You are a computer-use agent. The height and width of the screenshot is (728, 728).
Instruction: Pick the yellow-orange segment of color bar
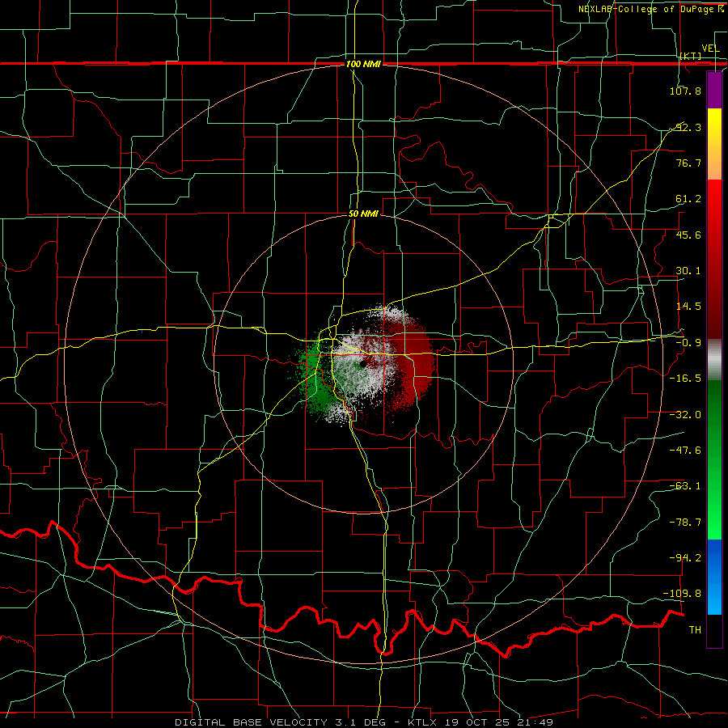coord(714,144)
